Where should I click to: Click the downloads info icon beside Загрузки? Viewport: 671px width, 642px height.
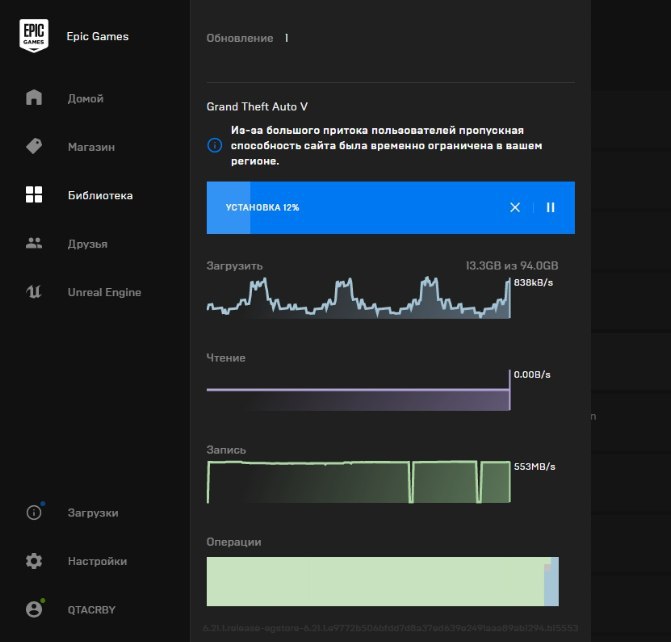click(34, 512)
